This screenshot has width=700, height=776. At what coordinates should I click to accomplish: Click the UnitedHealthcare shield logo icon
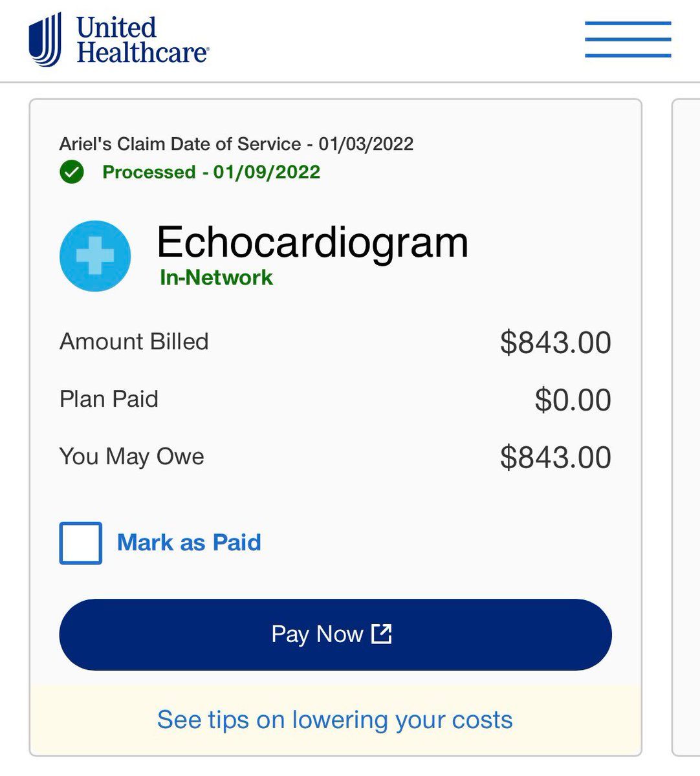click(x=45, y=40)
